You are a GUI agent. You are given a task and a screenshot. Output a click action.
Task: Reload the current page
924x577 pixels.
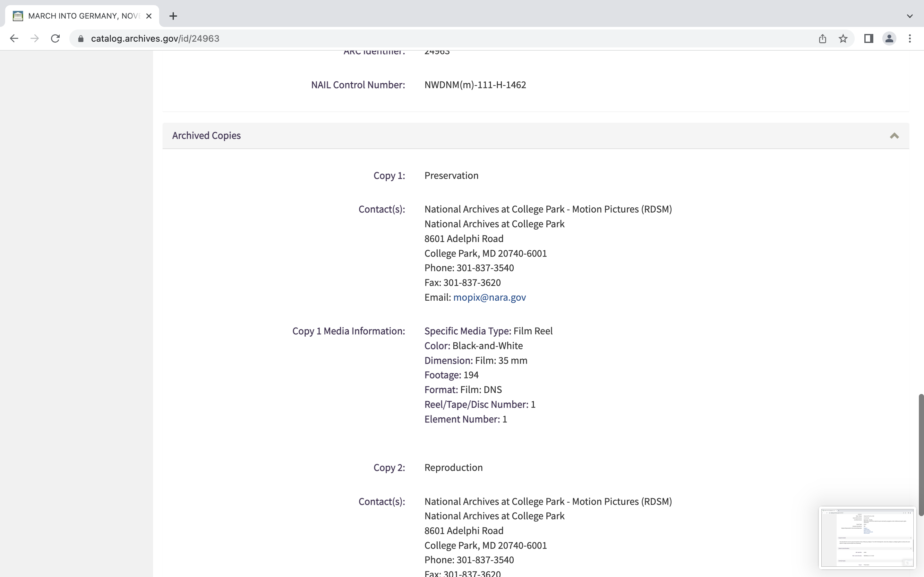(x=56, y=38)
